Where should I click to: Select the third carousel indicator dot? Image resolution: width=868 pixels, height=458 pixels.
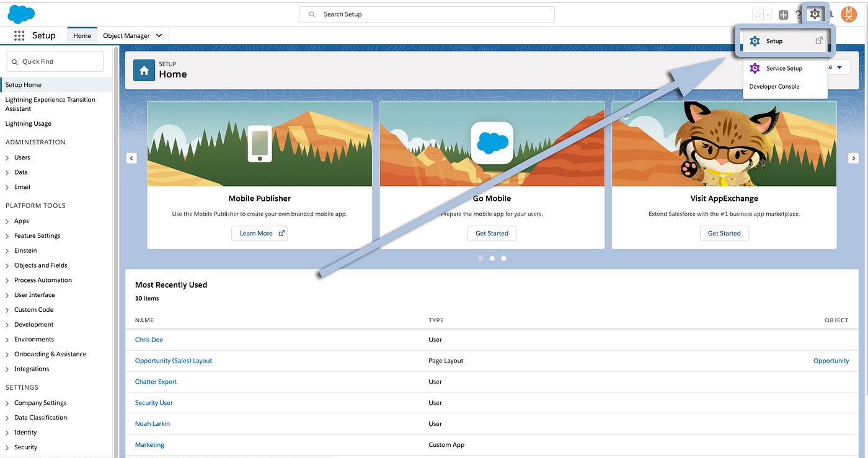point(503,258)
